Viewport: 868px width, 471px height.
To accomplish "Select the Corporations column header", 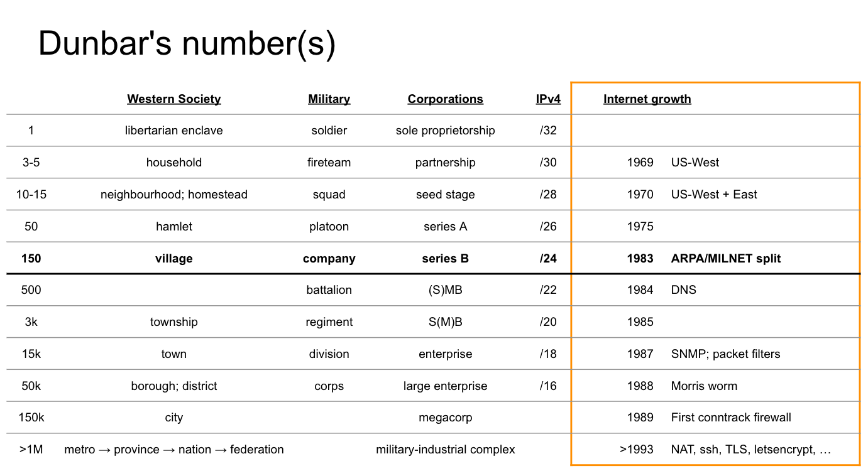I will (x=446, y=99).
